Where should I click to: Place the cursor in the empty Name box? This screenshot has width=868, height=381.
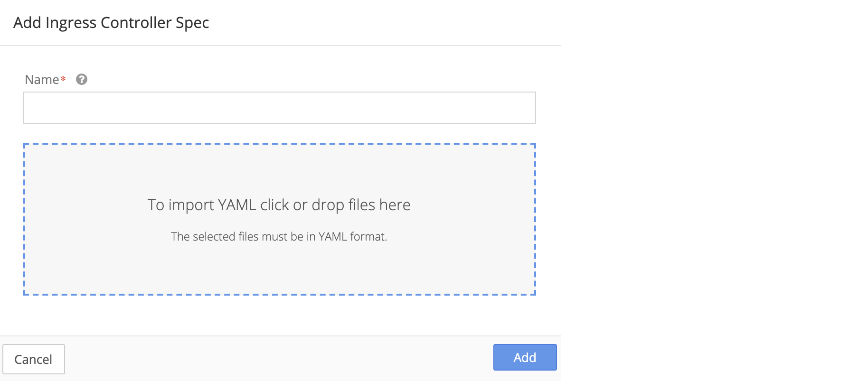pos(280,108)
